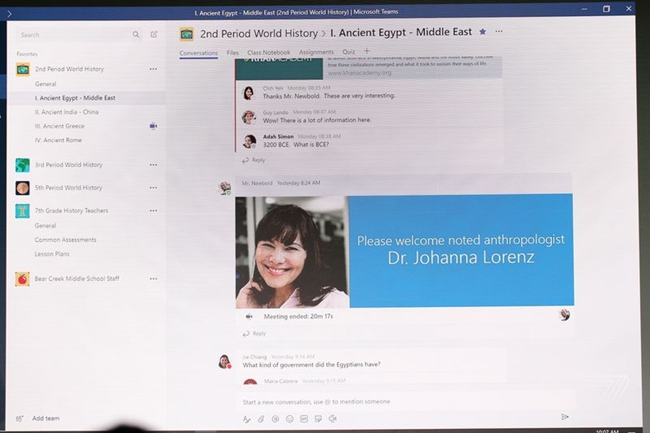Click the 'Meeting ended: 20m 17s' text
The height and width of the screenshot is (433, 650).
click(298, 316)
